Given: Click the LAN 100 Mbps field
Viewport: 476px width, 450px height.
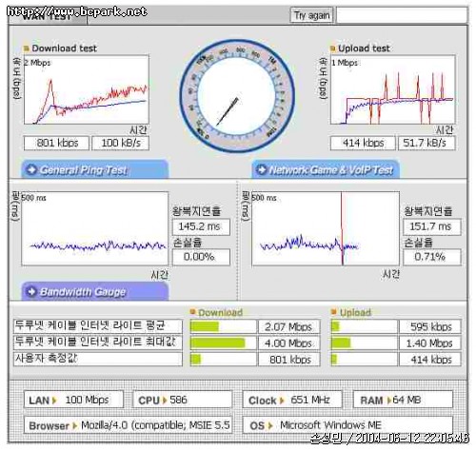Looking at the screenshot, I should 73,400.
